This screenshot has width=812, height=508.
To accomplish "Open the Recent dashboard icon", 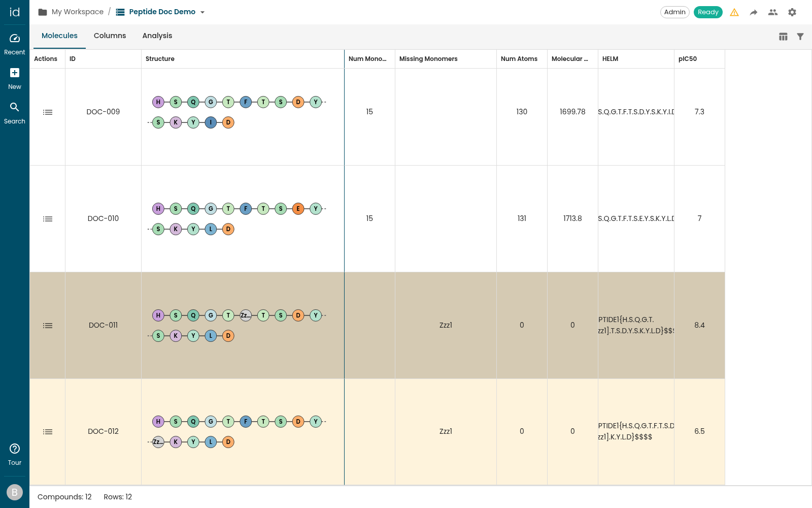I will click(15, 39).
